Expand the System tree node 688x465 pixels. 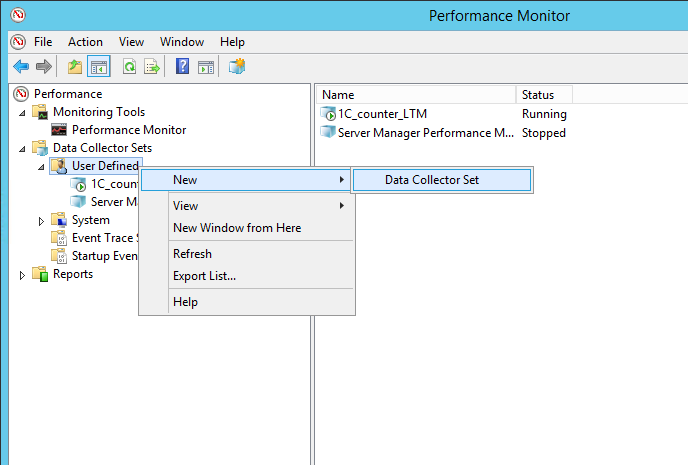42,220
